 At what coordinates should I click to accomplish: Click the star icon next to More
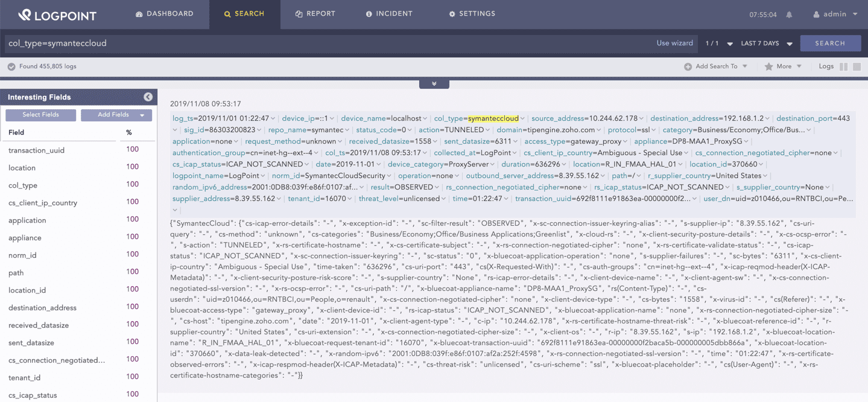coord(770,66)
